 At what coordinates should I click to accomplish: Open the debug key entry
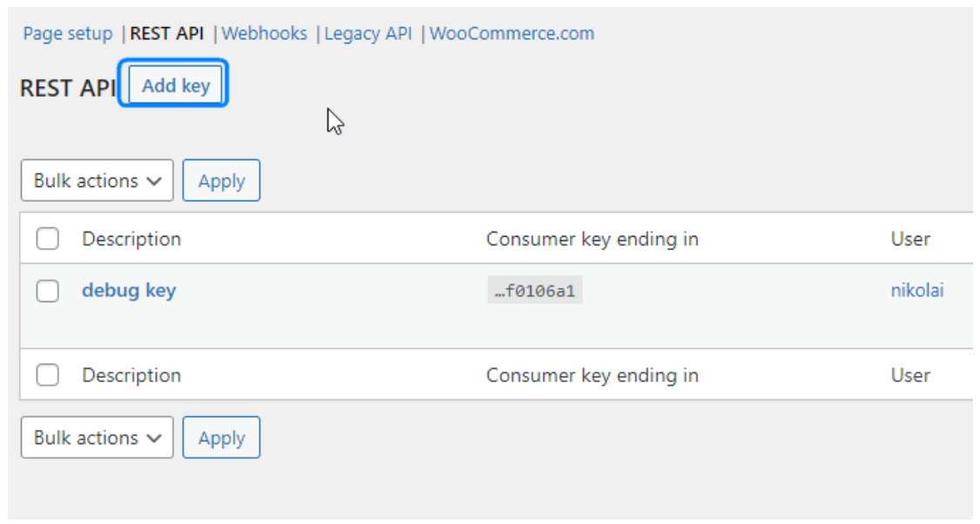coord(129,291)
